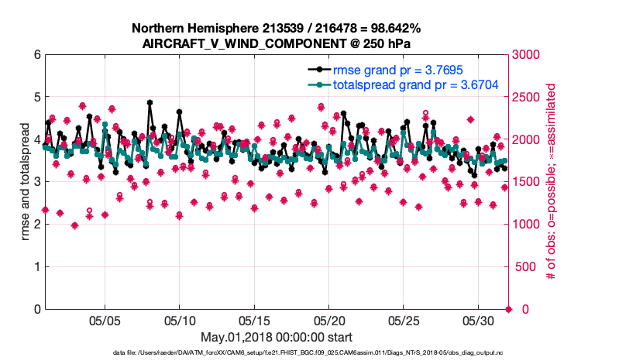643x364 pixels.
Task: Click the 2 tick on left axis
Action: (36, 225)
